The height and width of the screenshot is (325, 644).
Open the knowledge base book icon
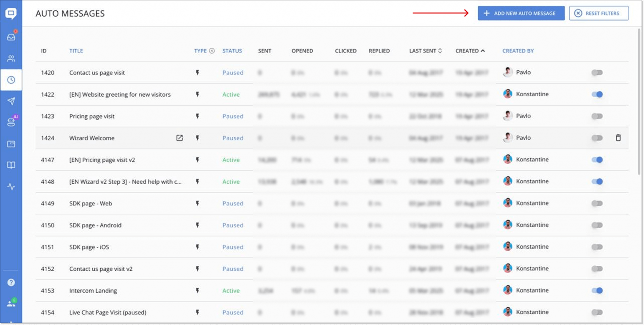tap(11, 165)
